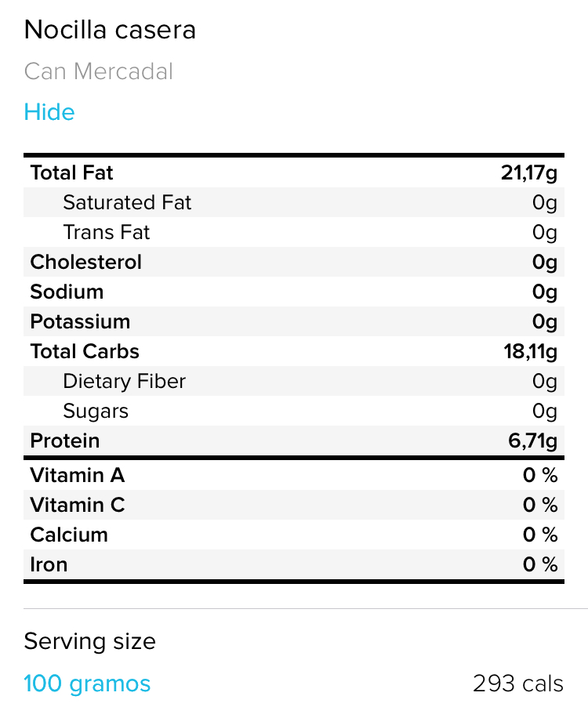The width and height of the screenshot is (588, 707).
Task: Select the Cholesterol row
Action: click(x=293, y=262)
